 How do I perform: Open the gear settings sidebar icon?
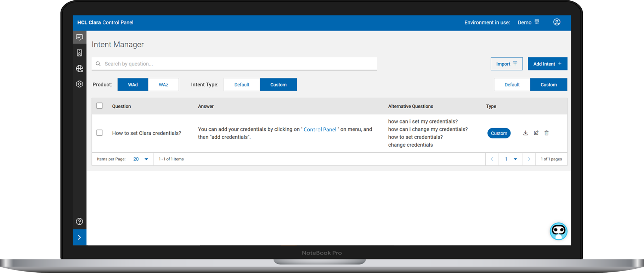pyautogui.click(x=79, y=84)
